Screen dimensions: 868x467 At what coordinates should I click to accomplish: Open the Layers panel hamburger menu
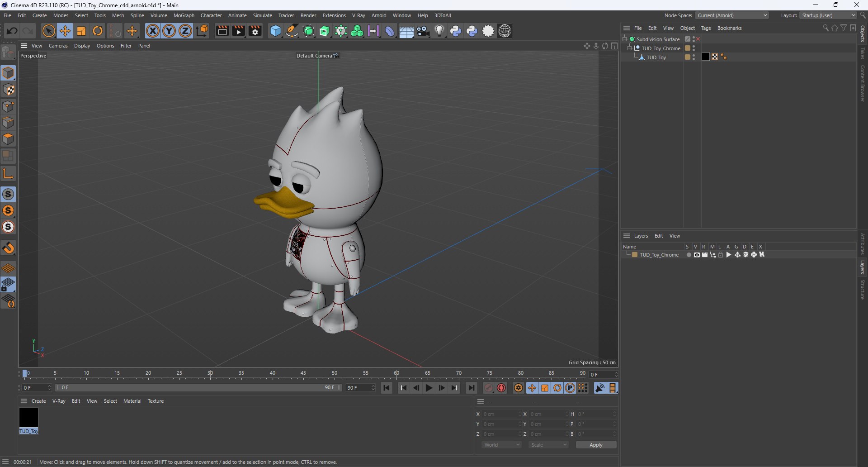(627, 236)
